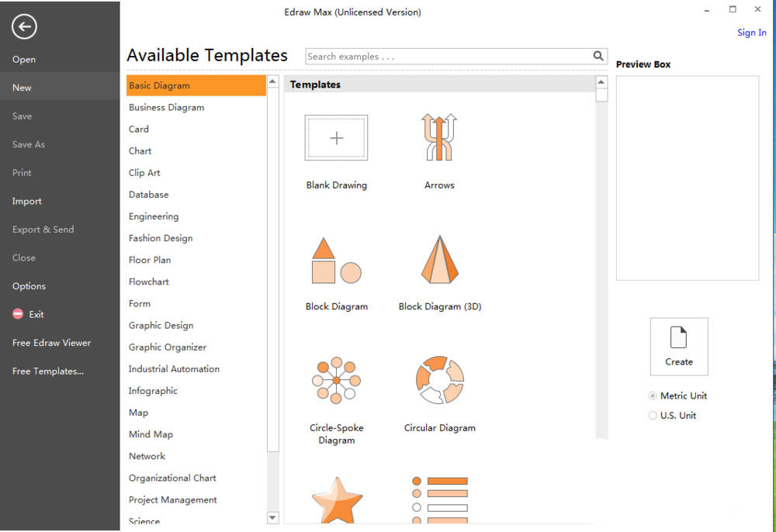
Task: Click the Close menu item
Action: coord(60,257)
